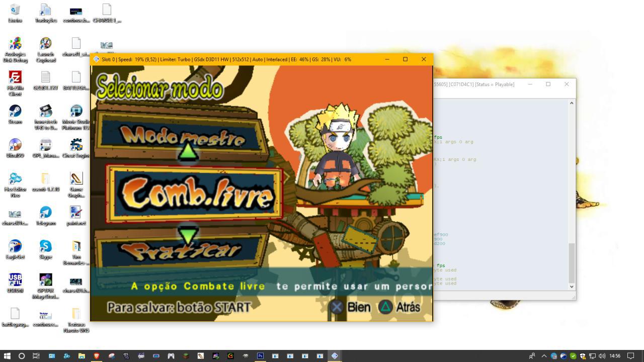Open Telegram desktop shortcut
This screenshot has height=362, width=644.
[46, 215]
